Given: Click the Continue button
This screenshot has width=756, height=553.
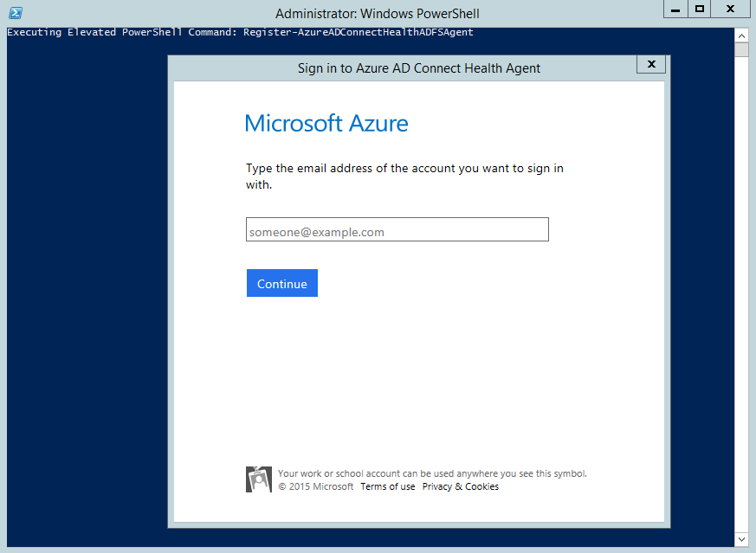Looking at the screenshot, I should point(282,283).
